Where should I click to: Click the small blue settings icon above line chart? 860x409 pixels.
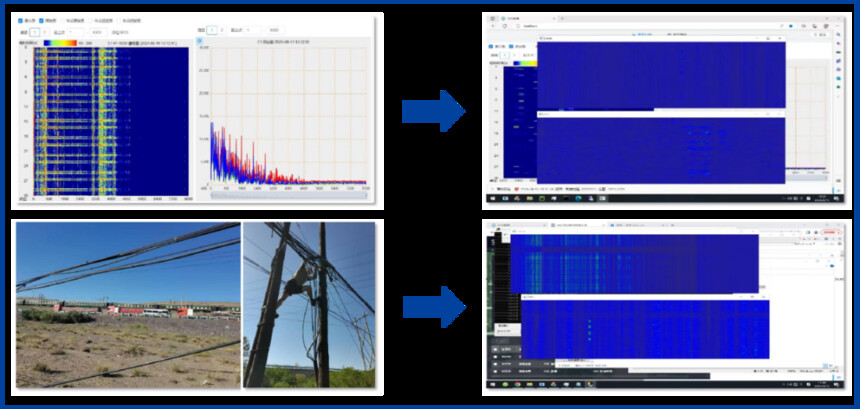200,41
